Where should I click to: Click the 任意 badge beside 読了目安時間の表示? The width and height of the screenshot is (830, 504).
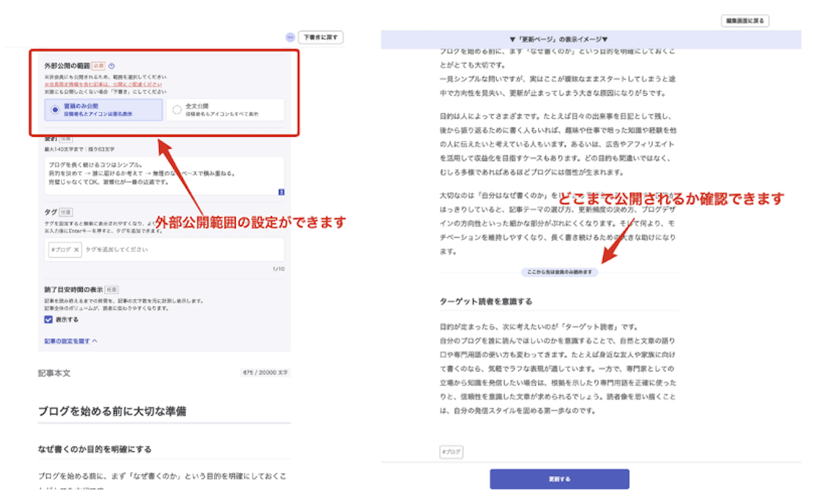pyautogui.click(x=112, y=288)
